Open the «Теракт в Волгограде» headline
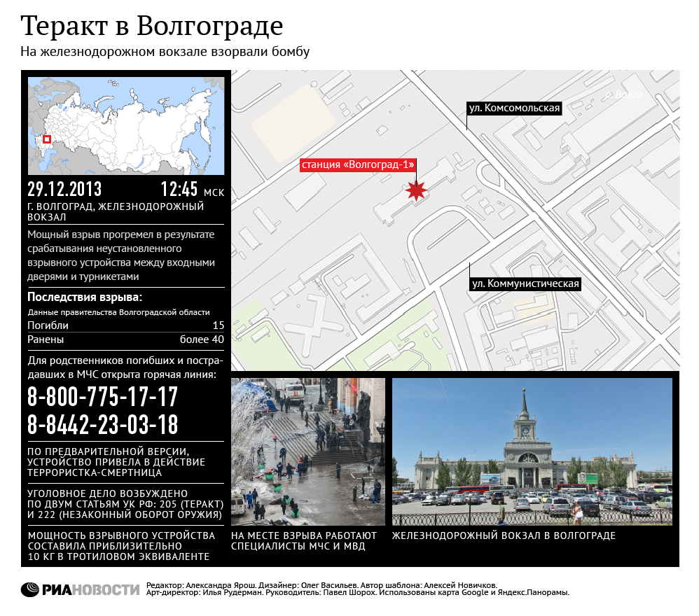The width and height of the screenshot is (699, 616). 151,26
